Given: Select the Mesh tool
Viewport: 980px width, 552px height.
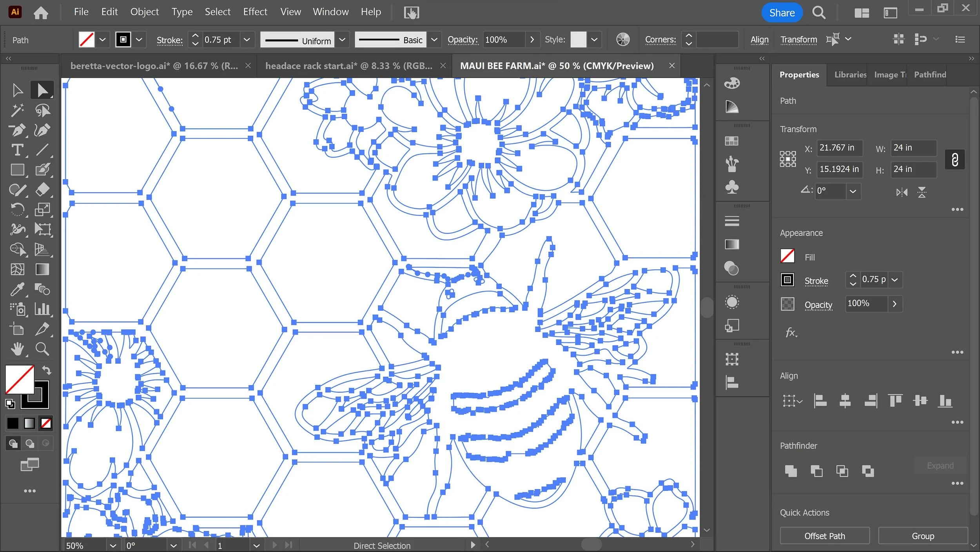Looking at the screenshot, I should point(17,270).
